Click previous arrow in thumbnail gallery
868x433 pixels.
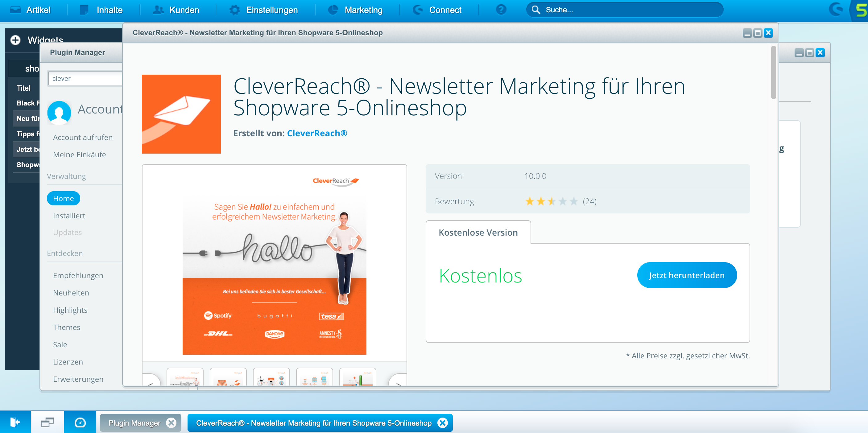(x=151, y=380)
